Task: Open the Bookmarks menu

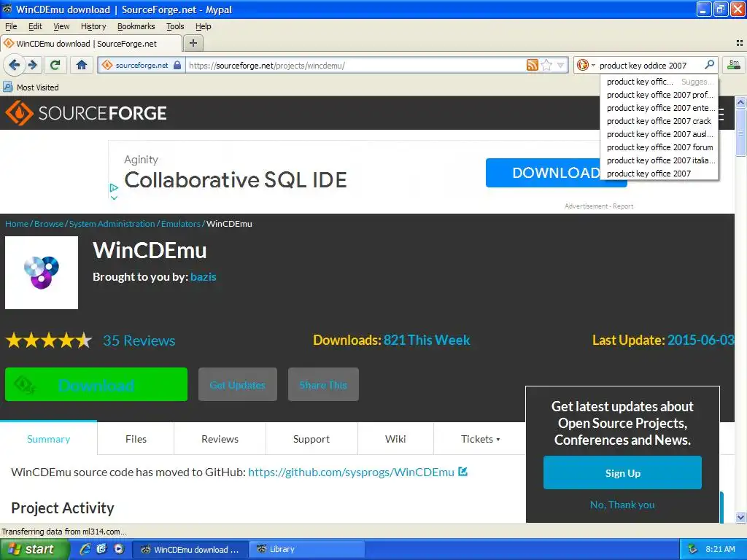Action: (136, 26)
